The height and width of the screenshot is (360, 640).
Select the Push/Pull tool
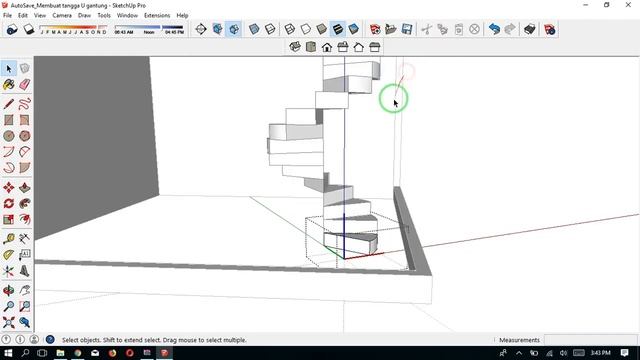tap(24, 187)
